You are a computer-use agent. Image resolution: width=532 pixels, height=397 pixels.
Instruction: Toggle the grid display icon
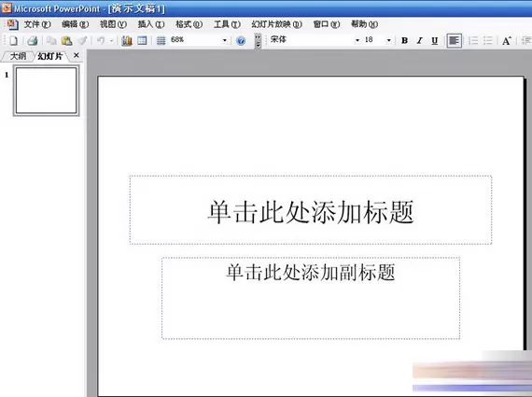coord(161,41)
